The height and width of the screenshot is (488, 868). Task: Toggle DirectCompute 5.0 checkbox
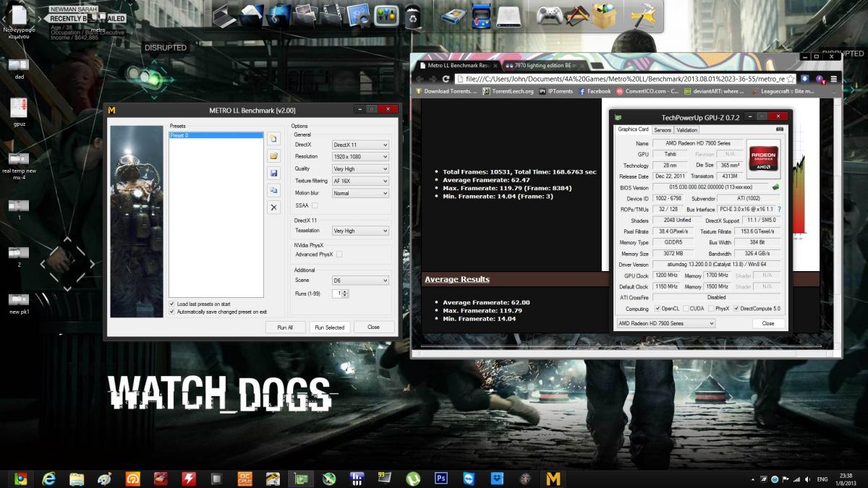[736, 309]
